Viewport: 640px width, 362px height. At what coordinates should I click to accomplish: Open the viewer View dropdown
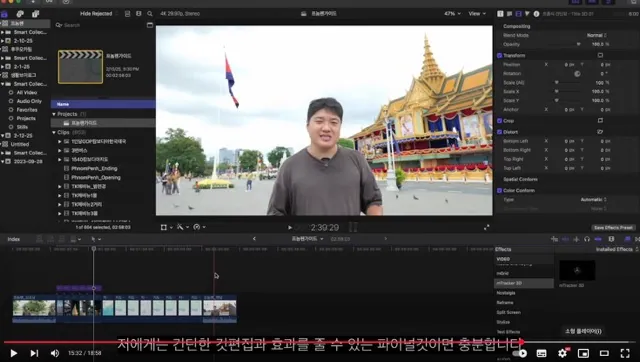pos(477,13)
